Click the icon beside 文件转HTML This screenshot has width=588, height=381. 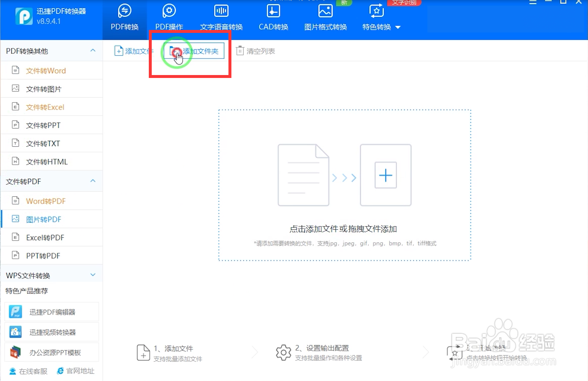tap(16, 161)
